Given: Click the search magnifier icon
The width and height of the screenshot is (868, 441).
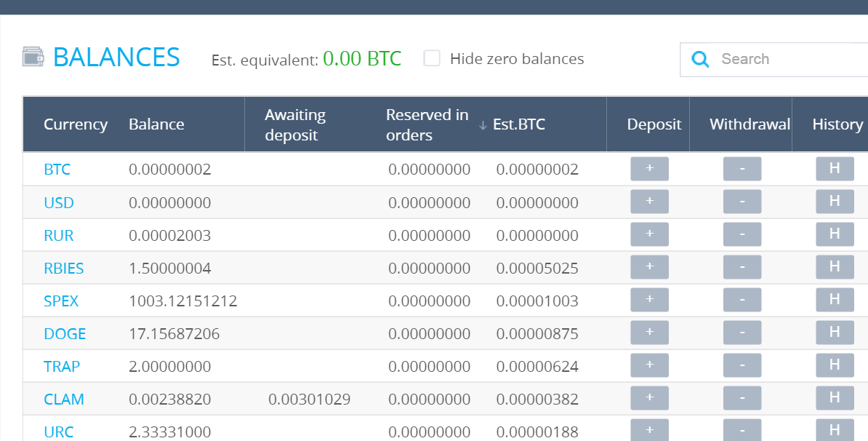Looking at the screenshot, I should [x=701, y=60].
